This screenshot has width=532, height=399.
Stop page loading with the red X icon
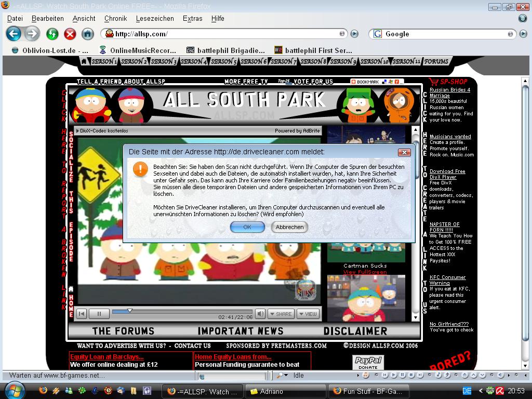(70, 34)
